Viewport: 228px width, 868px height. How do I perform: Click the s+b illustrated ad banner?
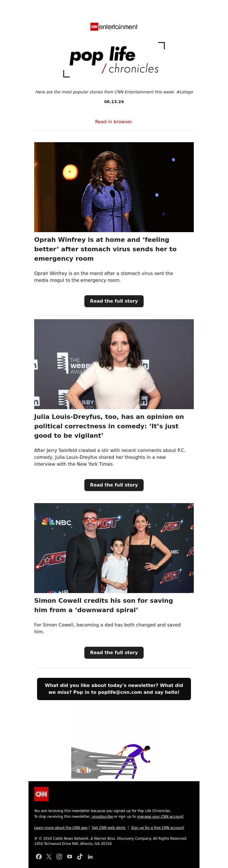[111, 761]
